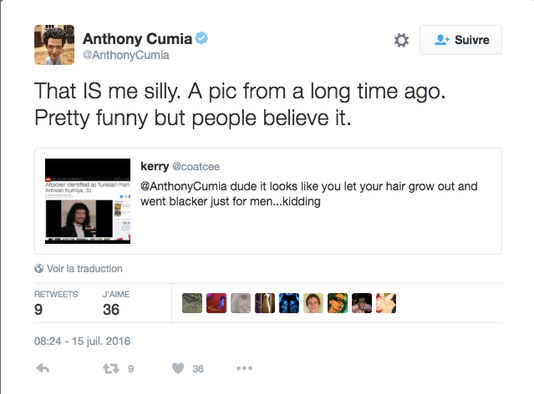The width and height of the screenshot is (534, 394).
Task: Click the Voir la traduction link
Action: pyautogui.click(x=84, y=269)
